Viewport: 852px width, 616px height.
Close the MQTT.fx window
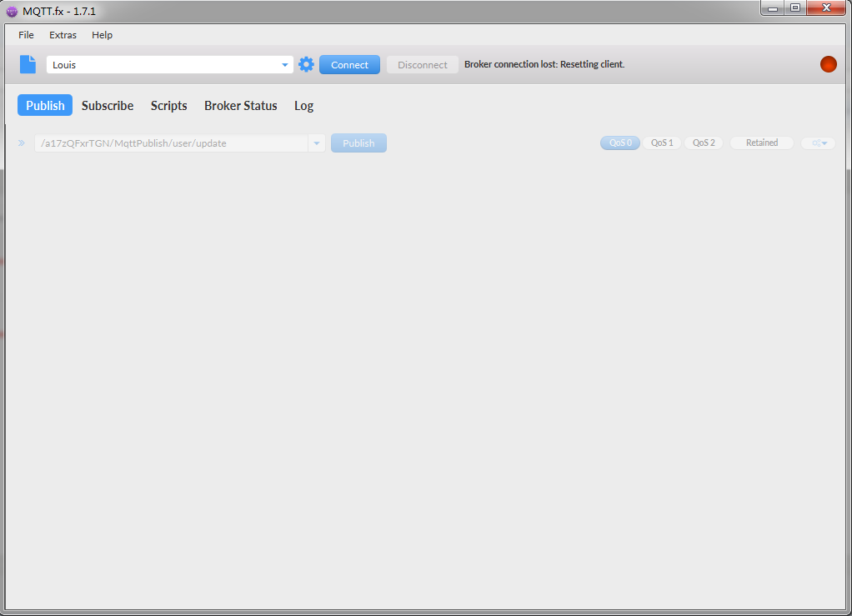(826, 8)
